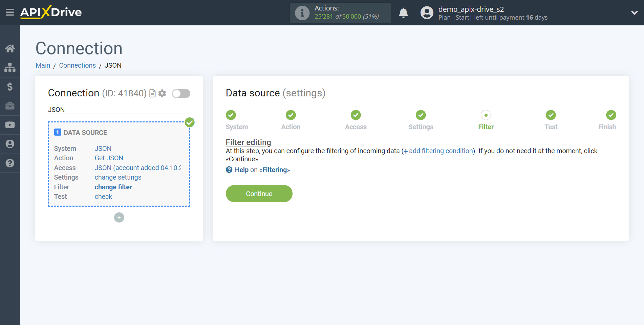Go to the Test step label
Image resolution: width=644 pixels, height=325 pixels.
(551, 127)
